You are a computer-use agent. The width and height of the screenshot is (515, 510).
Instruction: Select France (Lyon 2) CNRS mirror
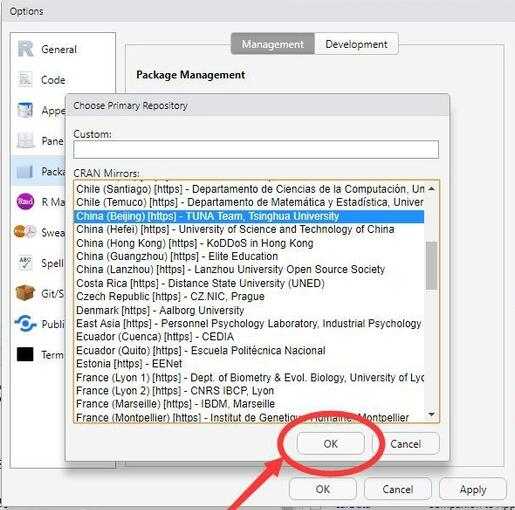pyautogui.click(x=250, y=391)
